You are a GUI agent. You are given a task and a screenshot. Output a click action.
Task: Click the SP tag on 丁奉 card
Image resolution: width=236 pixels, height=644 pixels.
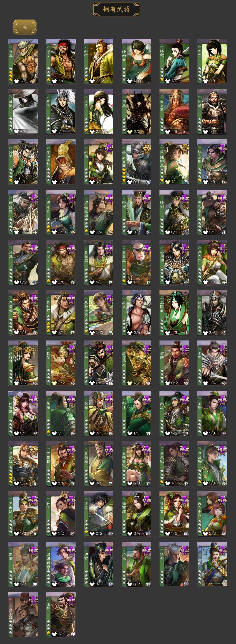point(110,533)
